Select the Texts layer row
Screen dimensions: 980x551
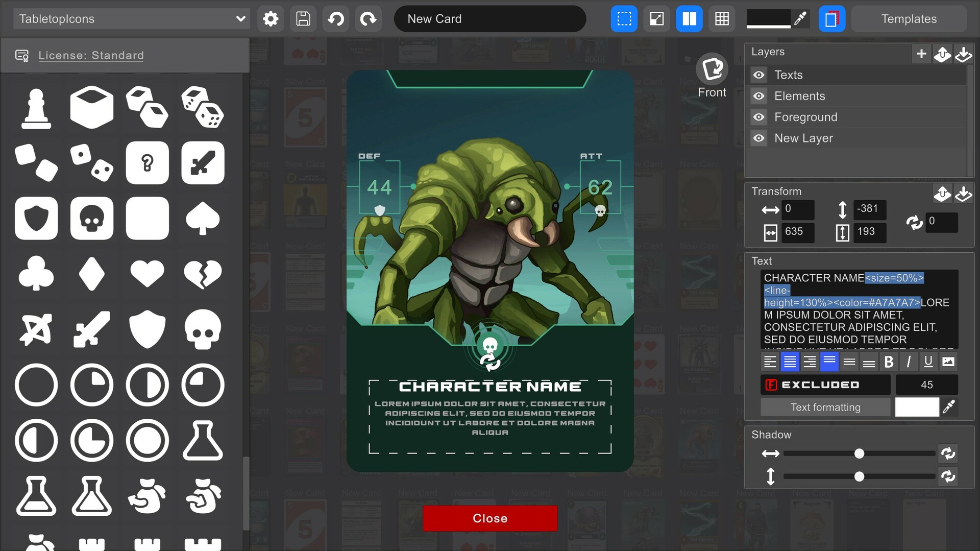[858, 75]
